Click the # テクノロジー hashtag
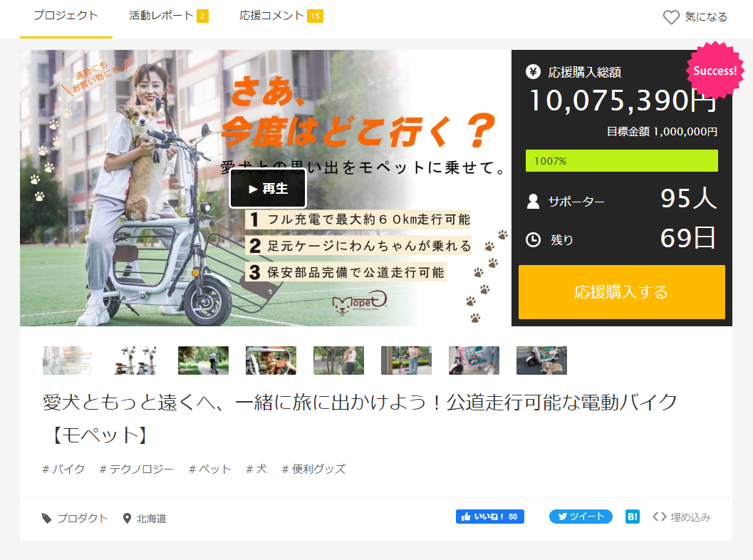The width and height of the screenshot is (753, 560). [136, 469]
